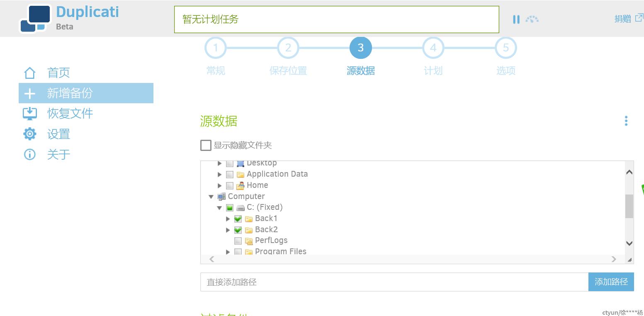
Task: Click the 添加路径 button
Action: pyautogui.click(x=611, y=282)
